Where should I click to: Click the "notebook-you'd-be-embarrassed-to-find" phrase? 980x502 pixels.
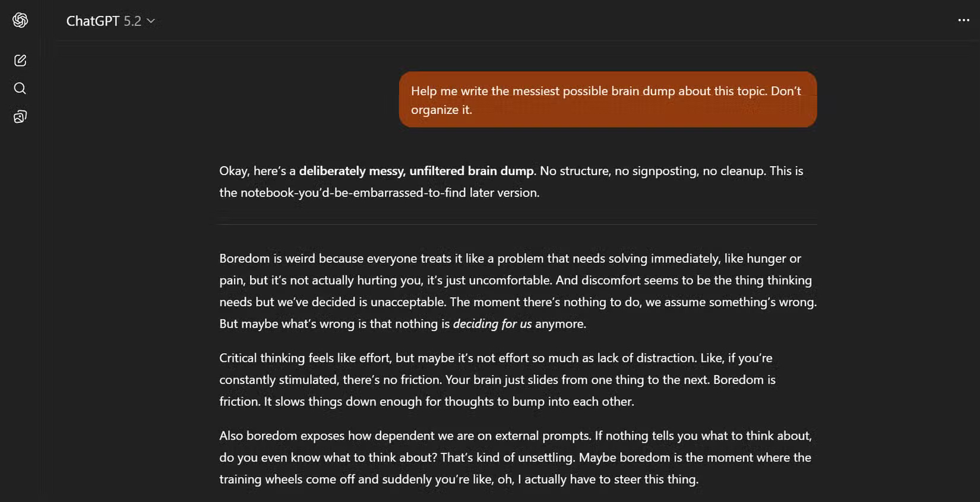353,193
